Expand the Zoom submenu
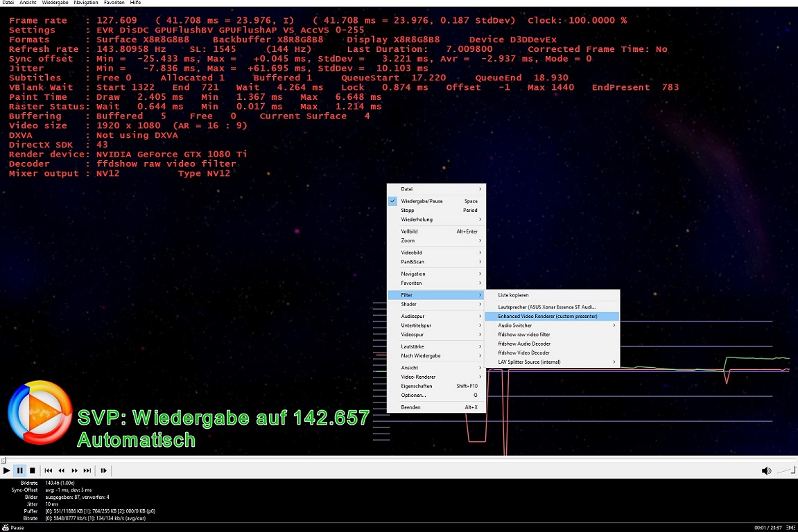798x532 pixels. click(437, 240)
